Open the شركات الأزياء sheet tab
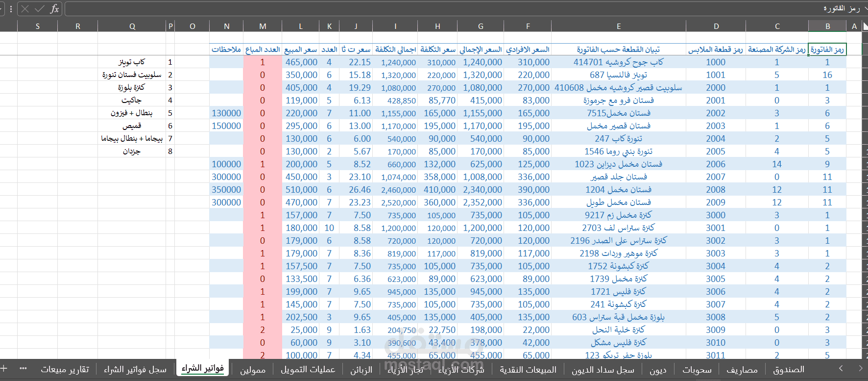Screen dimensions: 868x381 [461, 369]
